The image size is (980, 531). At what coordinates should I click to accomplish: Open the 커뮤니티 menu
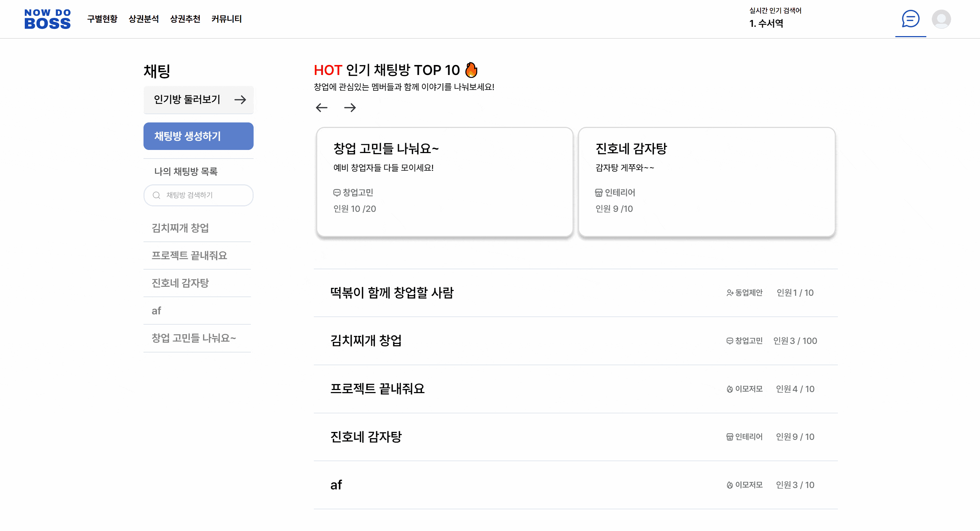226,19
